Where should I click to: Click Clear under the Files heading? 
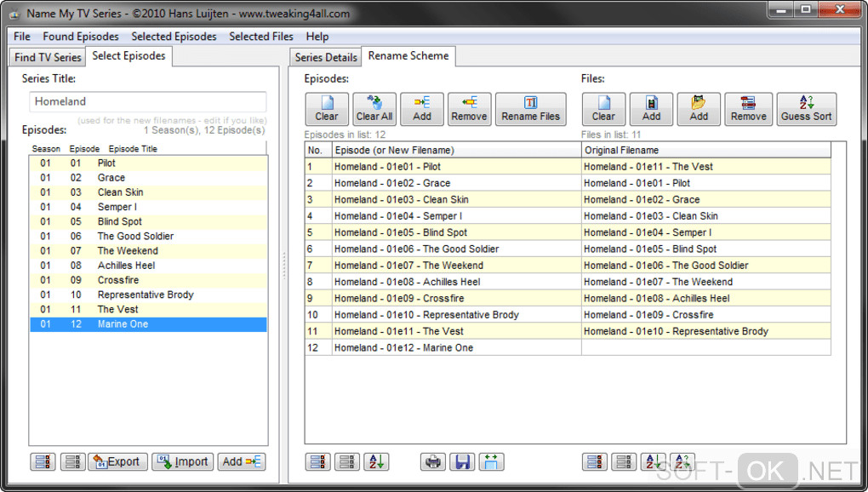click(603, 109)
